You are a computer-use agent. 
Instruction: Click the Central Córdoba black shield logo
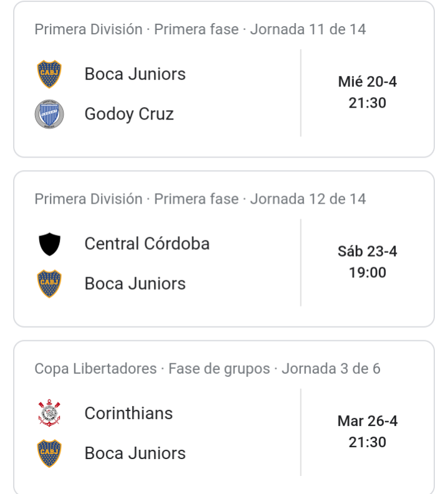pos(49,244)
